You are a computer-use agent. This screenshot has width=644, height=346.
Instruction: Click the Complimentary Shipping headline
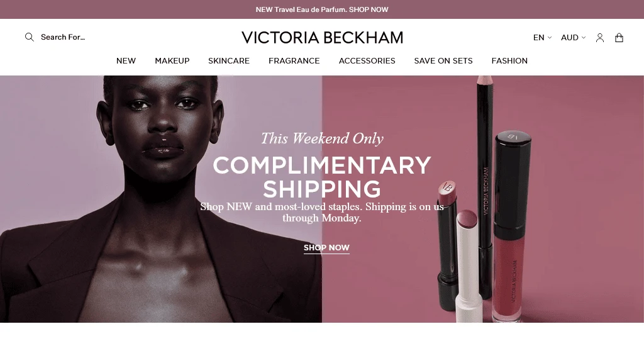click(322, 177)
